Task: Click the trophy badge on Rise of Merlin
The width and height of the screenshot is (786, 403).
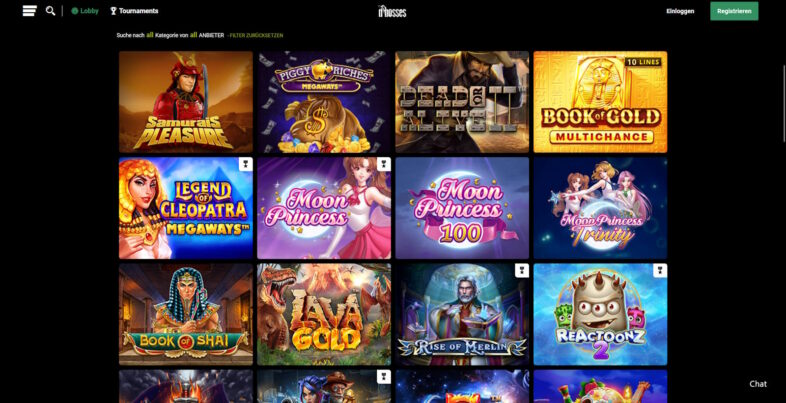Action: 522,271
